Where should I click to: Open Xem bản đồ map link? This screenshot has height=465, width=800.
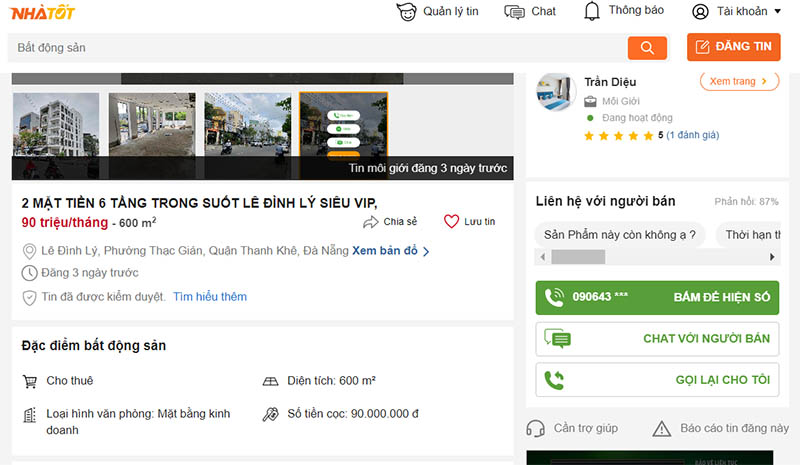(x=390, y=251)
